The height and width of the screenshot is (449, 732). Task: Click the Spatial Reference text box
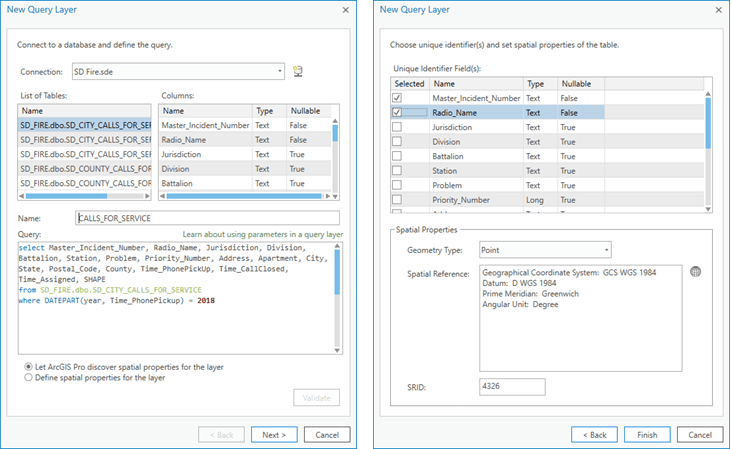click(580, 318)
